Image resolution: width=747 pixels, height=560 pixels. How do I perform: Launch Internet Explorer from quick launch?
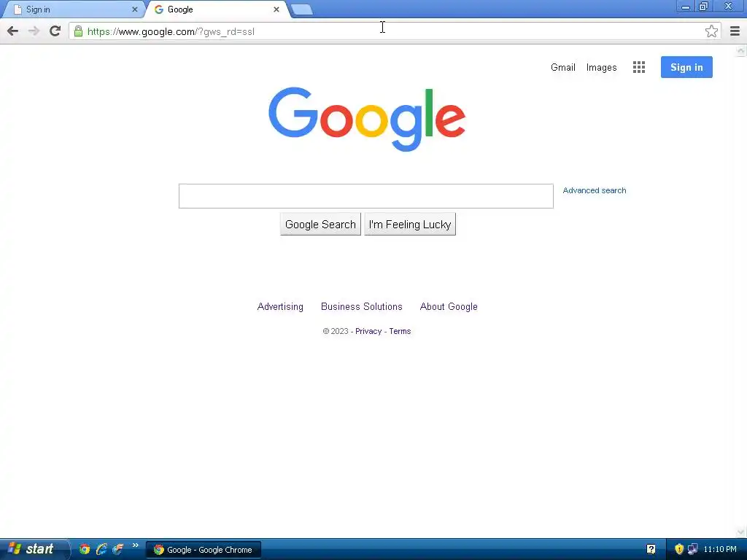point(101,549)
